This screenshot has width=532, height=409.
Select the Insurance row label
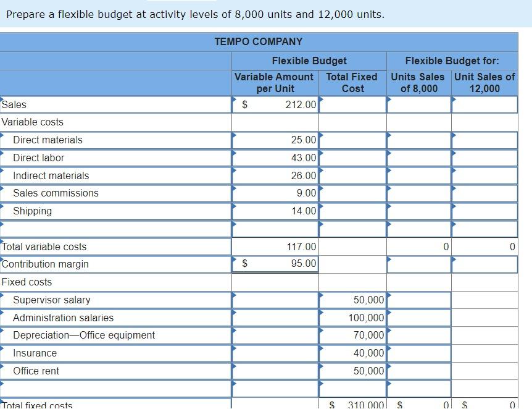(115, 353)
